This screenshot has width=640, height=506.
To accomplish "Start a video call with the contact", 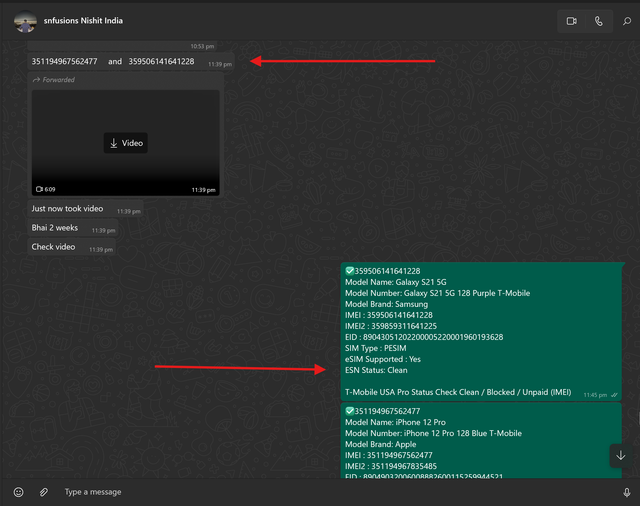I will coord(571,21).
